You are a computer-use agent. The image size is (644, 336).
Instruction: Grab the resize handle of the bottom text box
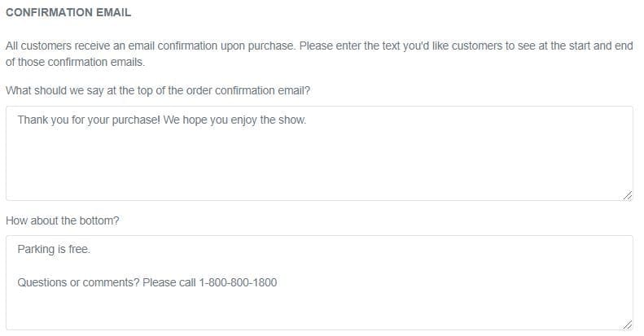(x=627, y=324)
